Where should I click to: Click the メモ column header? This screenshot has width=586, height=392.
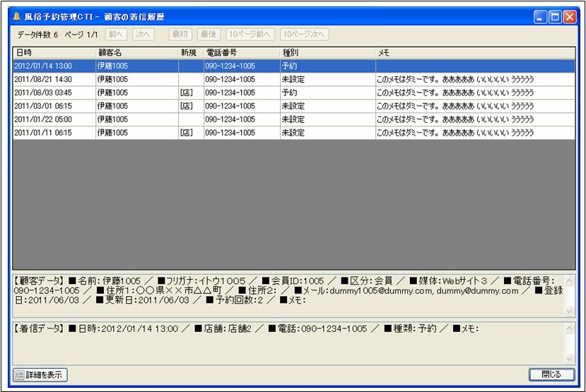474,53
